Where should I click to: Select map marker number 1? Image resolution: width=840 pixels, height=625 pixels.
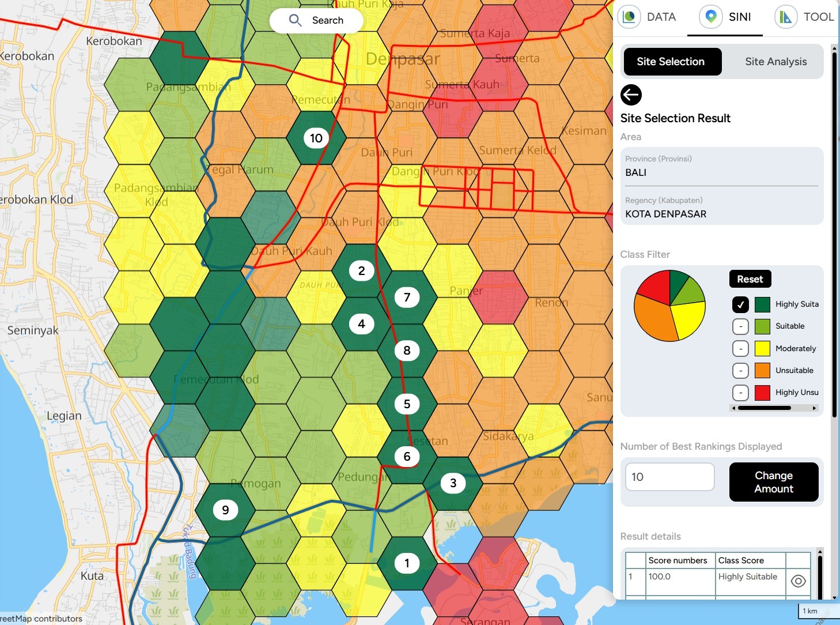(407, 563)
